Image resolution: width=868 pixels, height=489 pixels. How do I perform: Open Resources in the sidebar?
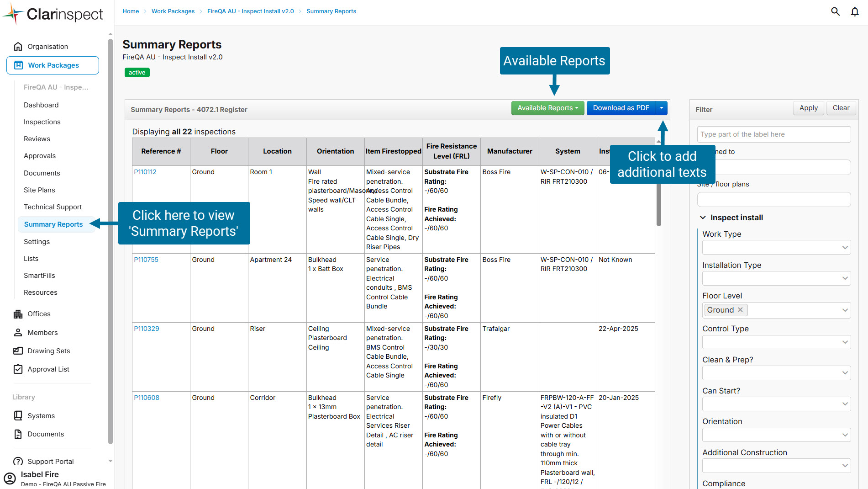pyautogui.click(x=41, y=292)
